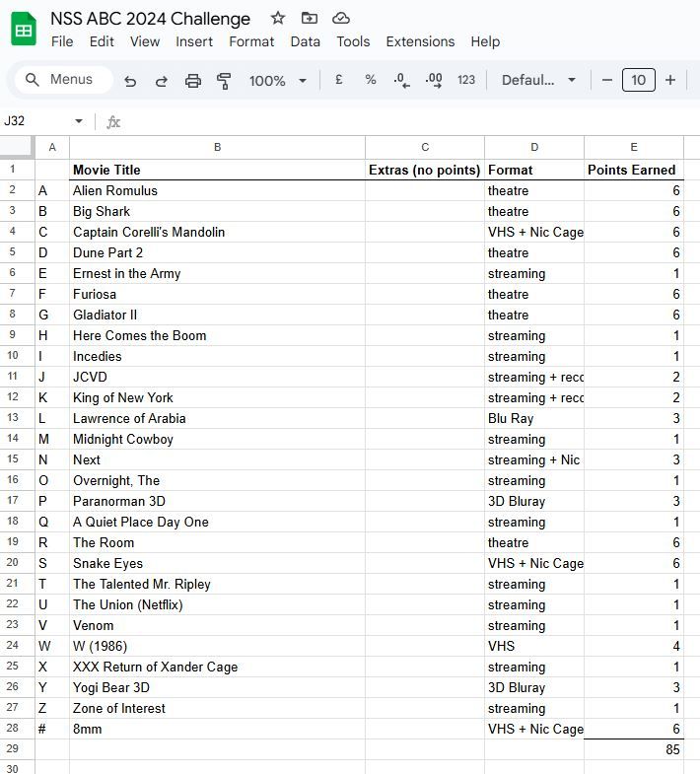This screenshot has width=700, height=774.
Task: Apply percent format
Action: [371, 80]
